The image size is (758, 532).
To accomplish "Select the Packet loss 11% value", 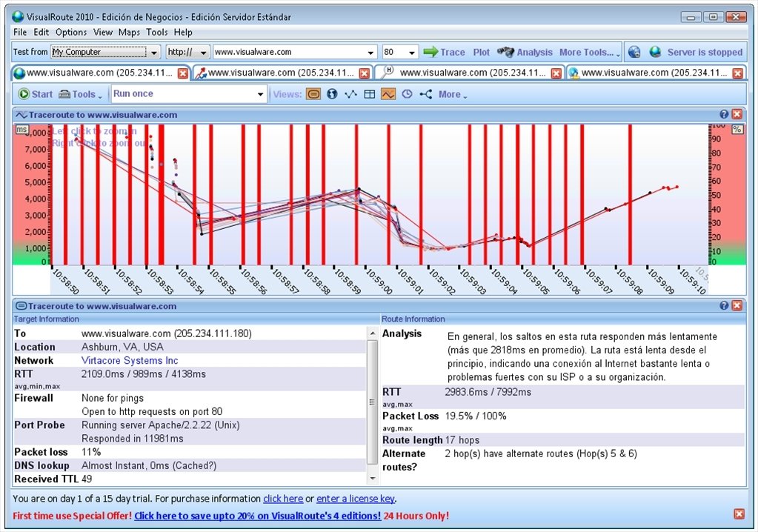I will pyautogui.click(x=91, y=452).
